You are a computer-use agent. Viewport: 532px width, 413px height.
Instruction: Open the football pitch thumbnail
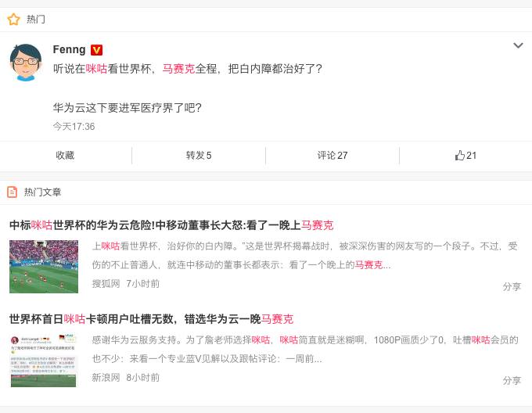pyautogui.click(x=44, y=267)
